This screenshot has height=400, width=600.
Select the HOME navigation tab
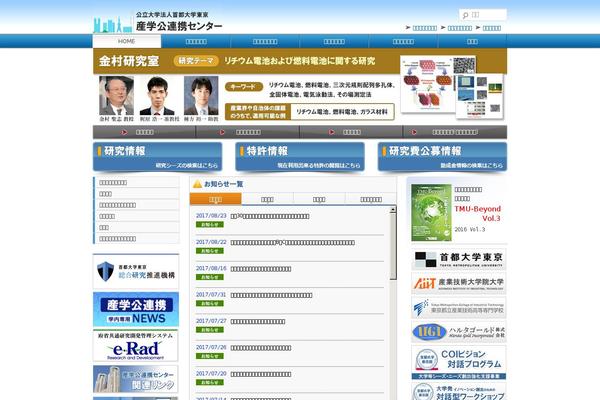pyautogui.click(x=127, y=41)
